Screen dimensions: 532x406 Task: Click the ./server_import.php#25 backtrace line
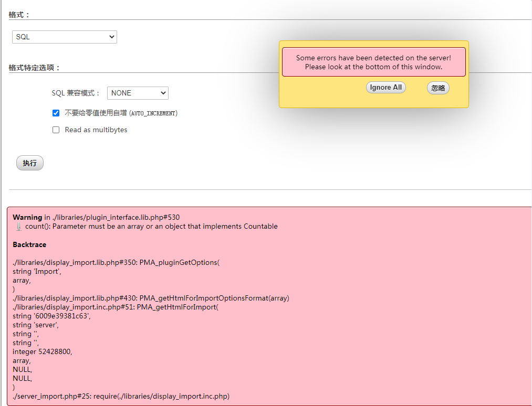(121, 396)
